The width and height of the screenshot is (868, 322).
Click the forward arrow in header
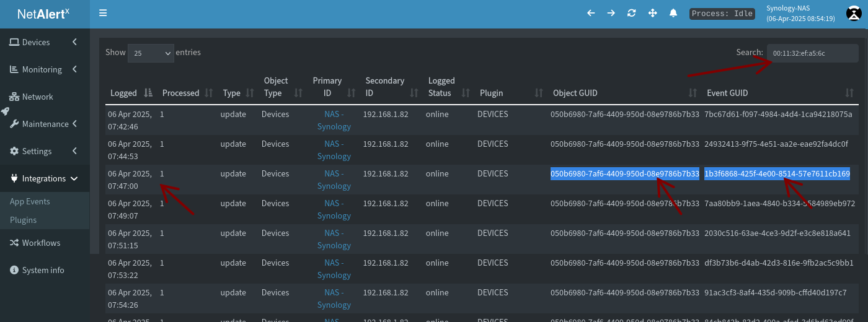click(x=611, y=13)
